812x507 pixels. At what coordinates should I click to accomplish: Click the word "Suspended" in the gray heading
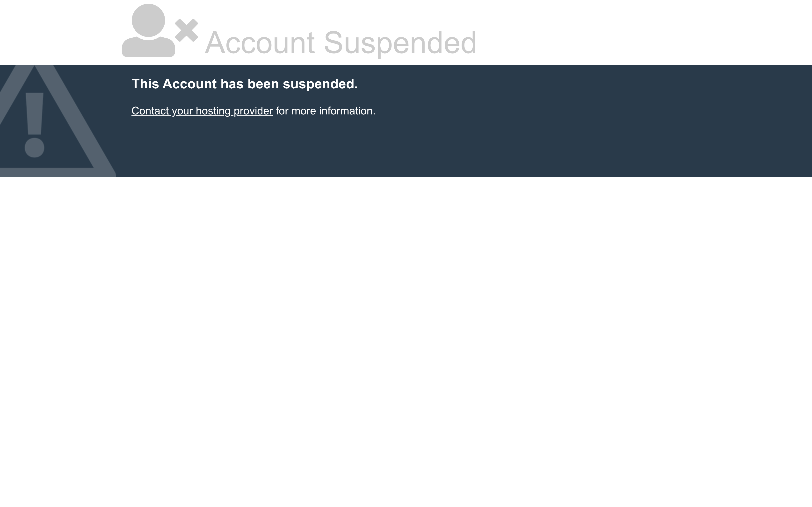(400, 42)
